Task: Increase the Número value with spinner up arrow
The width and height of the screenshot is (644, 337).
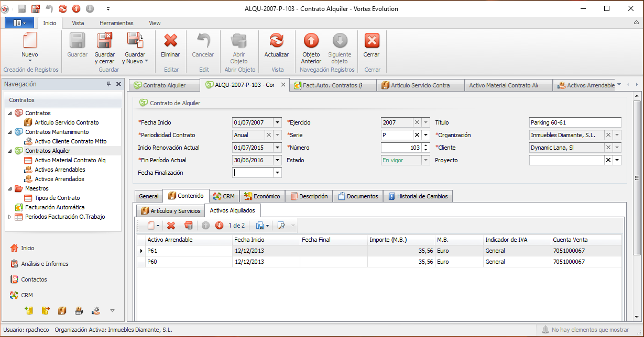Action: coord(426,145)
